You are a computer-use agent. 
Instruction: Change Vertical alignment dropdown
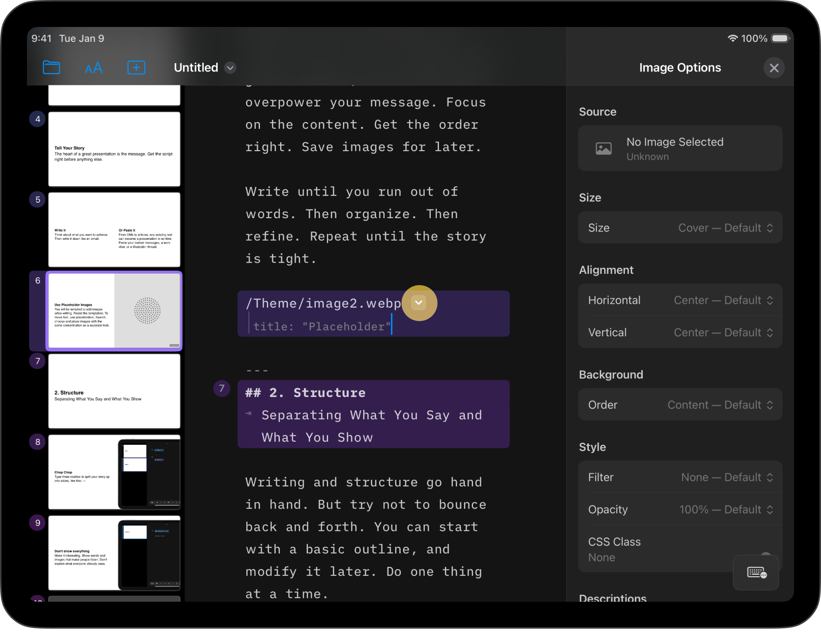click(723, 333)
